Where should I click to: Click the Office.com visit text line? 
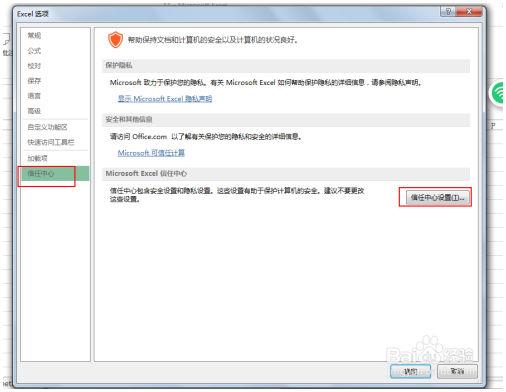click(x=206, y=137)
